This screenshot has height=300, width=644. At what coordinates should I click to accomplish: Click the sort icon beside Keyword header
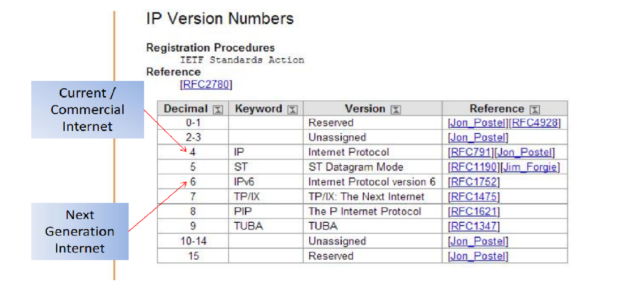[293, 110]
